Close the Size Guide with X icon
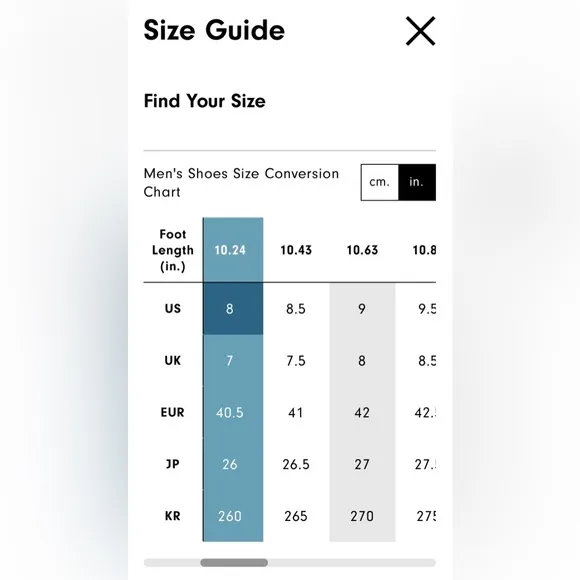 point(420,31)
